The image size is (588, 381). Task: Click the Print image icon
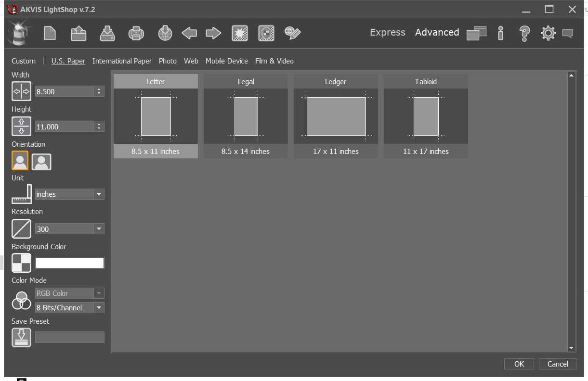coord(136,33)
